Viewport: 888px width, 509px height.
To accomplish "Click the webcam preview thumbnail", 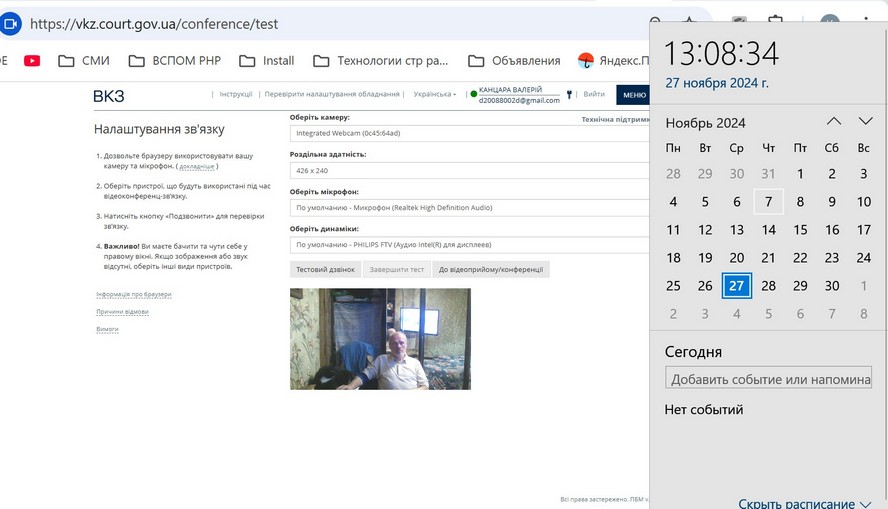I will [x=380, y=339].
